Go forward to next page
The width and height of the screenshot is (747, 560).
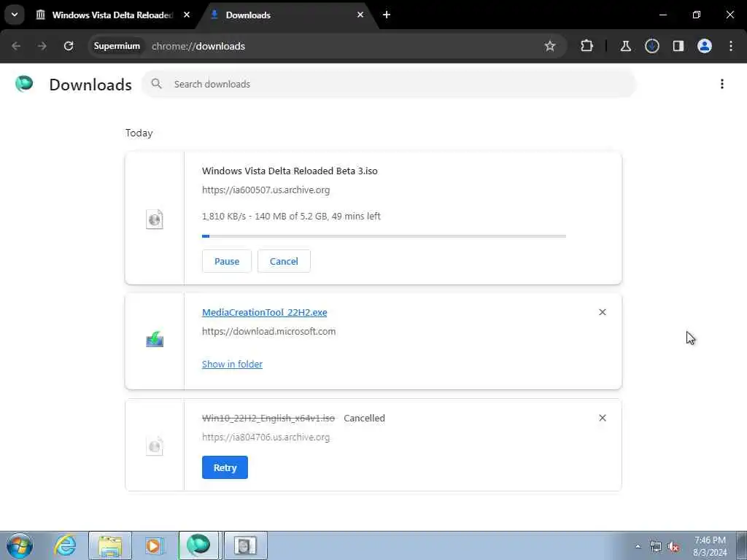pyautogui.click(x=42, y=46)
